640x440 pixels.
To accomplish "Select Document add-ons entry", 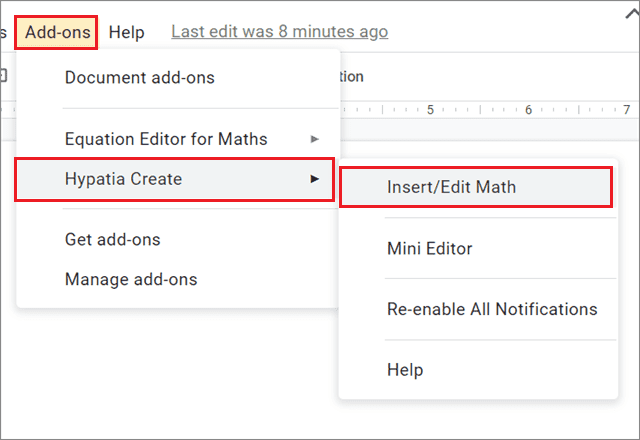I will (178, 78).
